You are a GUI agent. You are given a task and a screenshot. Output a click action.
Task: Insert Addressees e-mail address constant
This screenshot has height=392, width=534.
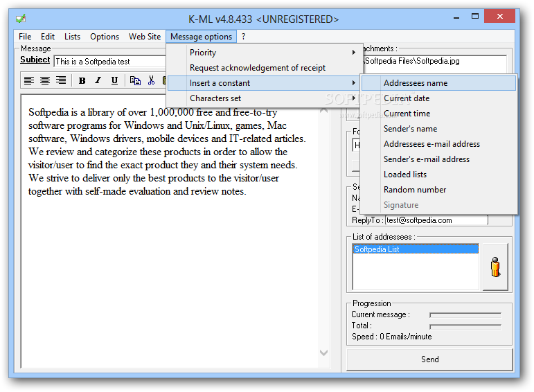438,144
